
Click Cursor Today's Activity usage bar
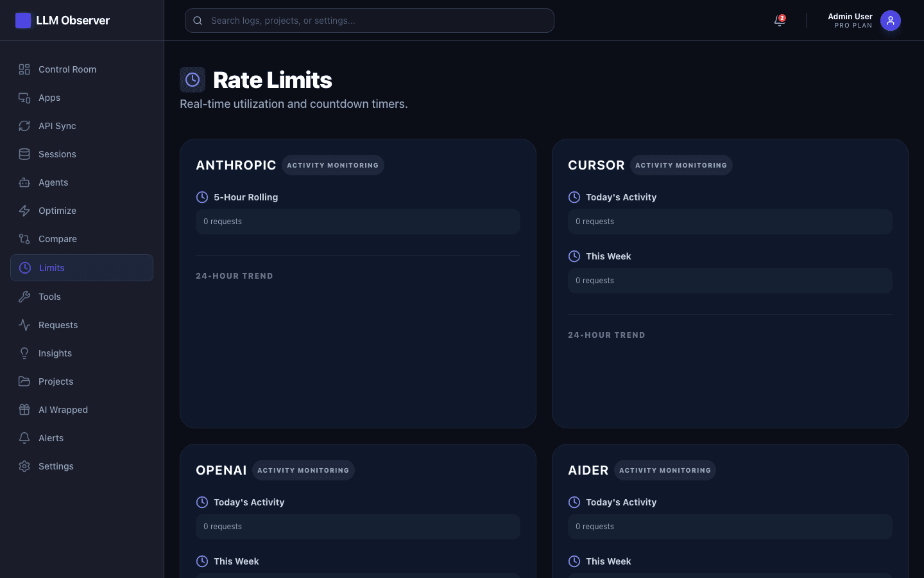[730, 222]
